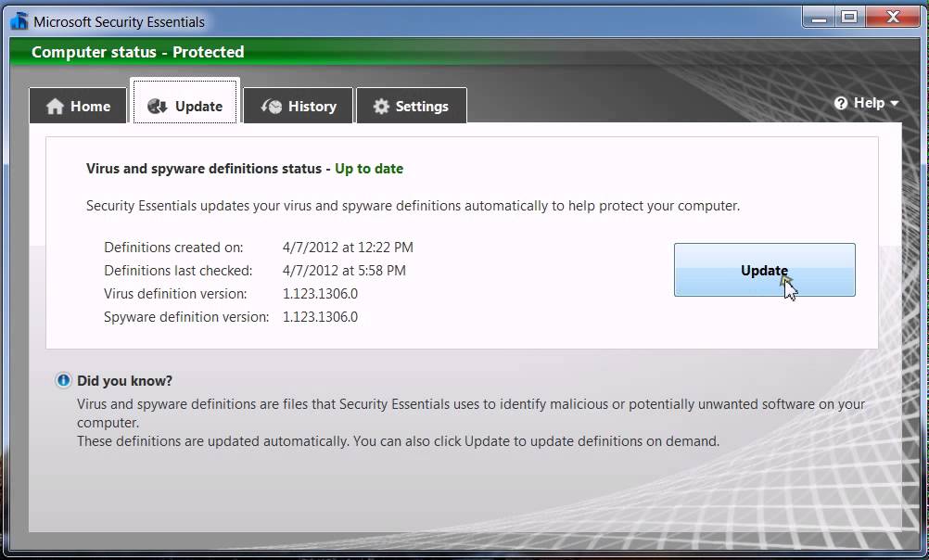Viewport: 929px width, 560px height.
Task: Click the Security Essentials title bar icon
Action: 19,20
